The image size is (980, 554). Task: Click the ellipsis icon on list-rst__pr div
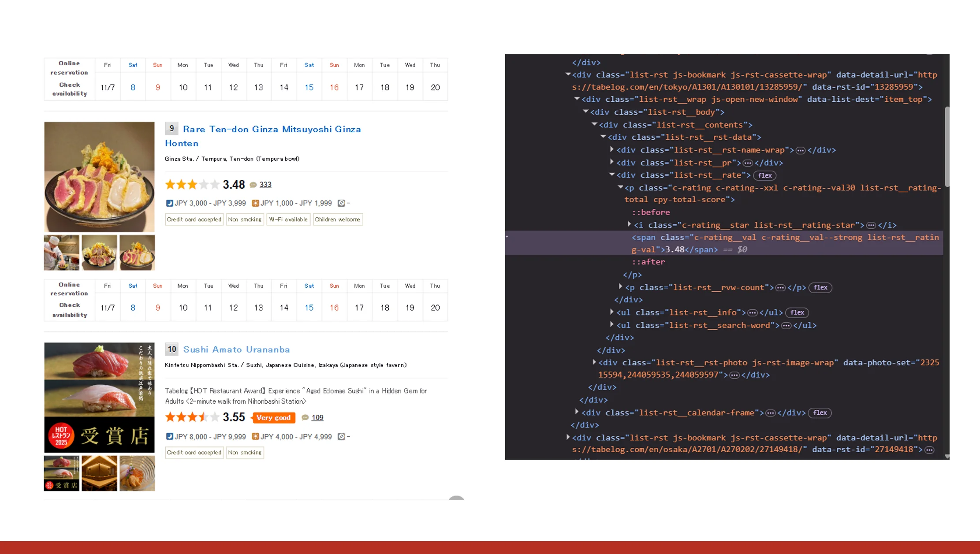[748, 163]
